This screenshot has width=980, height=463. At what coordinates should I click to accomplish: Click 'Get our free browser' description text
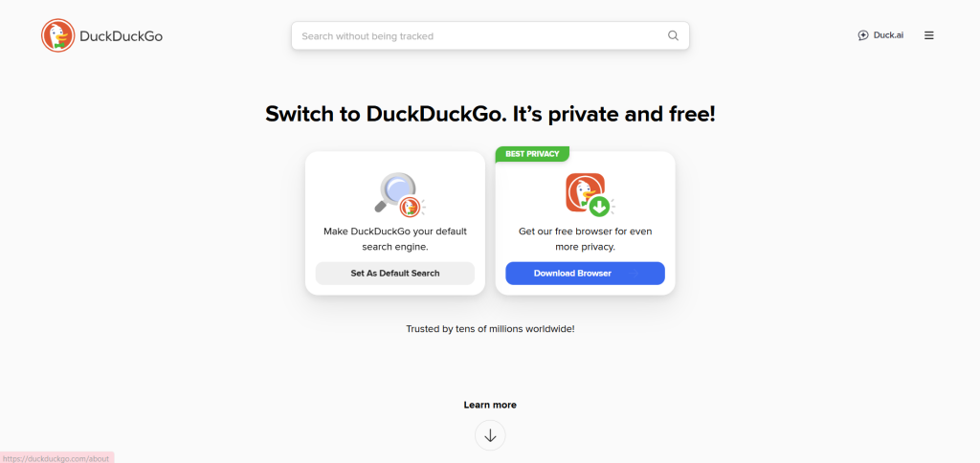[x=585, y=239]
